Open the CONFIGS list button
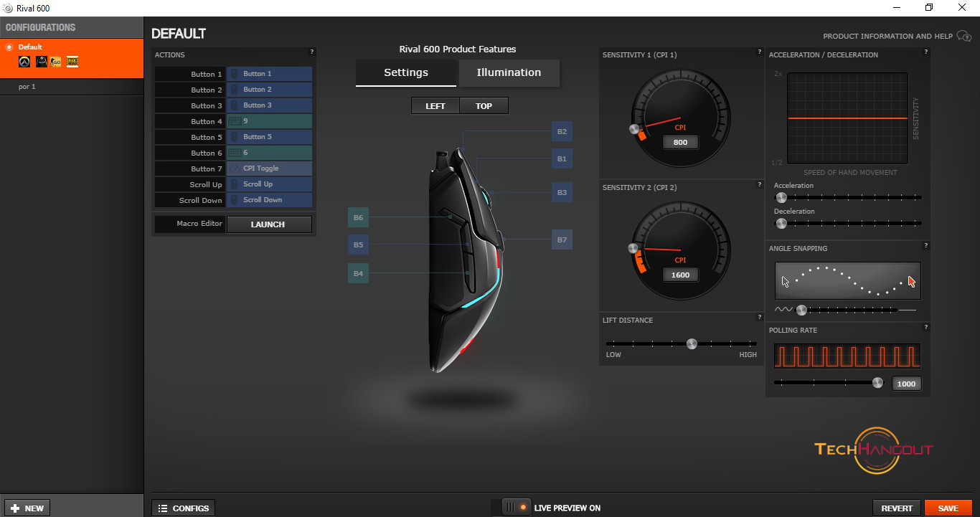The width and height of the screenshot is (980, 517). point(184,508)
